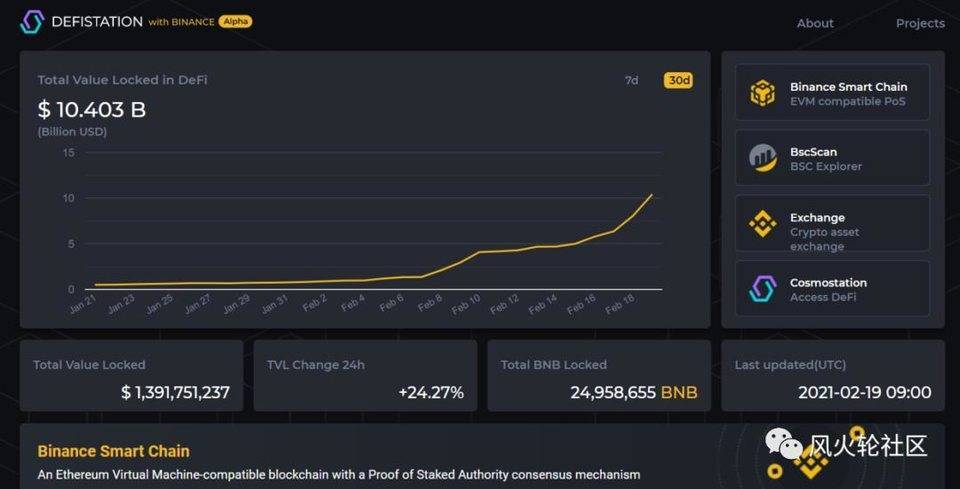Click the TVL Change 24h card

tap(365, 376)
